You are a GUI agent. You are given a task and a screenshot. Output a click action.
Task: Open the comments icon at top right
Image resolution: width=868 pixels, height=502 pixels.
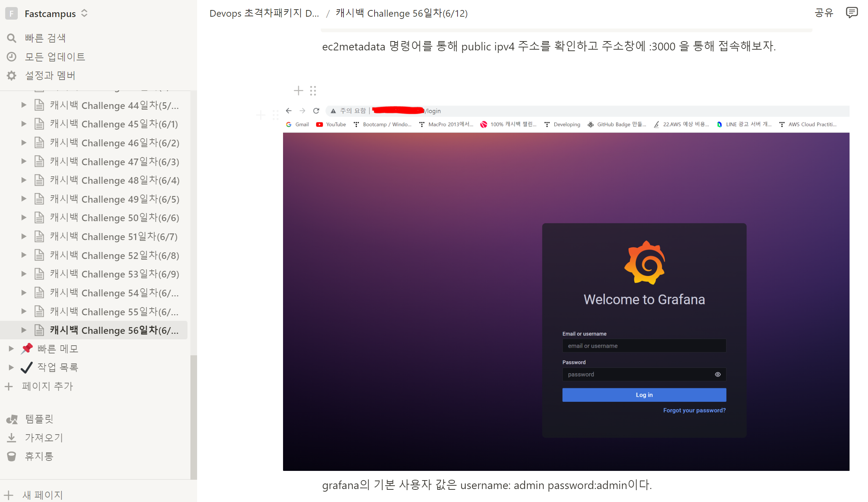pyautogui.click(x=851, y=13)
